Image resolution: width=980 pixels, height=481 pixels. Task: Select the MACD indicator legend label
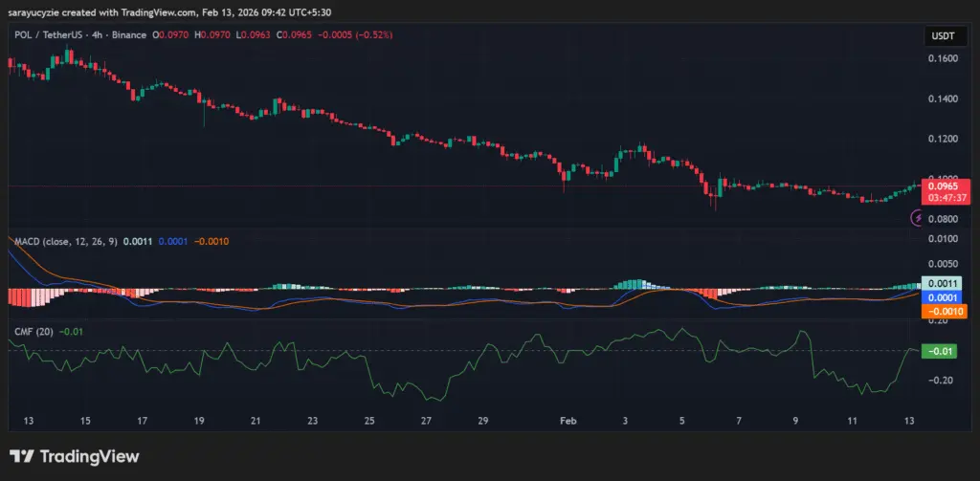[63, 242]
